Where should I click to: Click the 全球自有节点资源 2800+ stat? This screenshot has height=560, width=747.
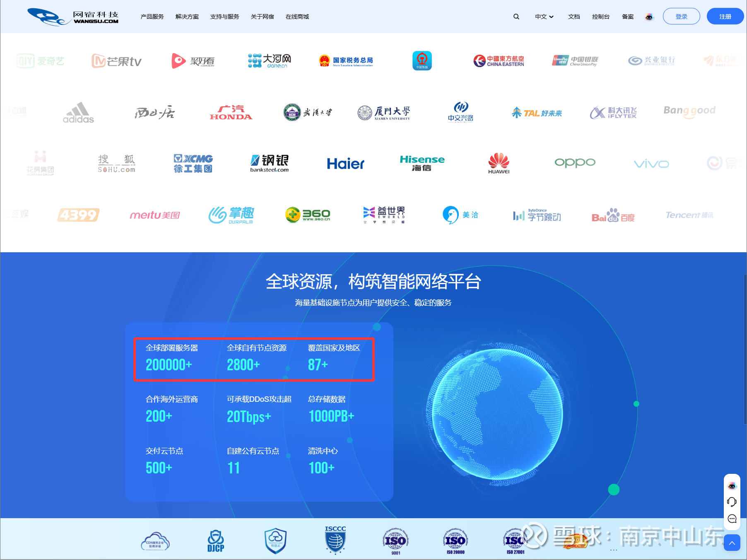[257, 358]
